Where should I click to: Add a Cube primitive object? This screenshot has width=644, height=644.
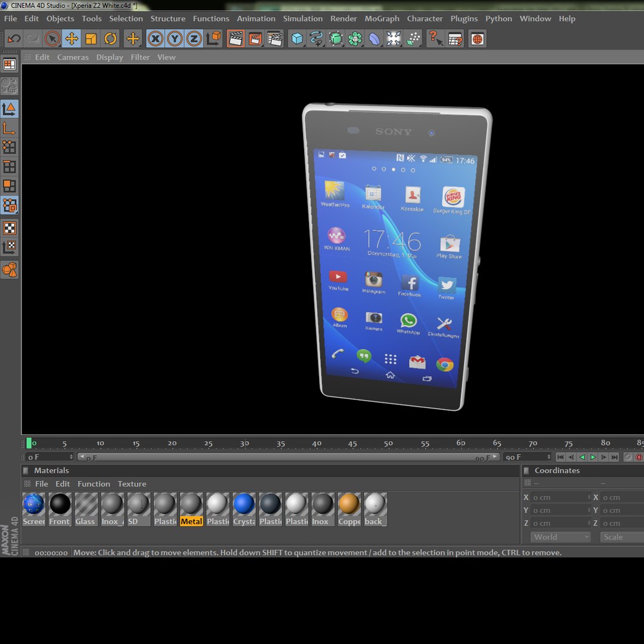pyautogui.click(x=297, y=39)
